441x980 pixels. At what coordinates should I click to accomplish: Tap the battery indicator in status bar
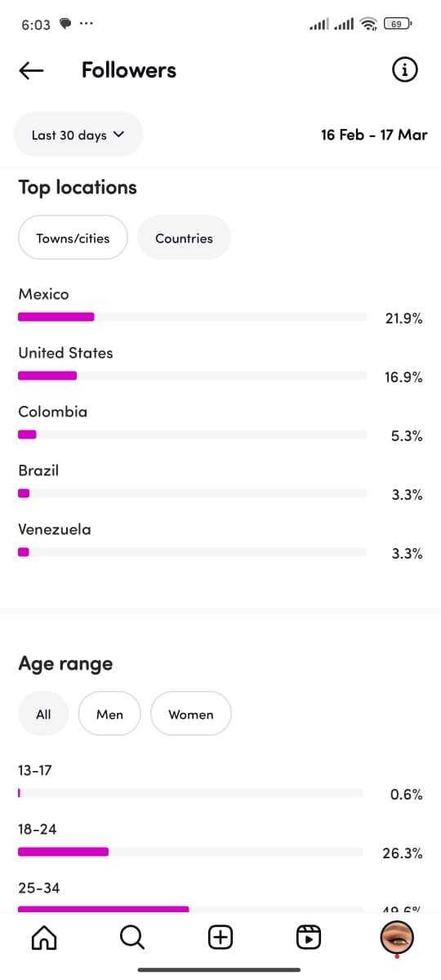pyautogui.click(x=398, y=24)
